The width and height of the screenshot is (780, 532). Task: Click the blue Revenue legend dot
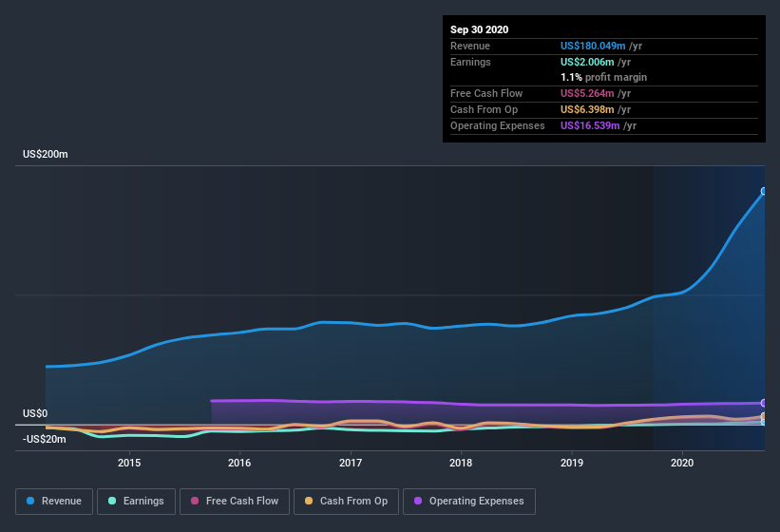[30, 501]
